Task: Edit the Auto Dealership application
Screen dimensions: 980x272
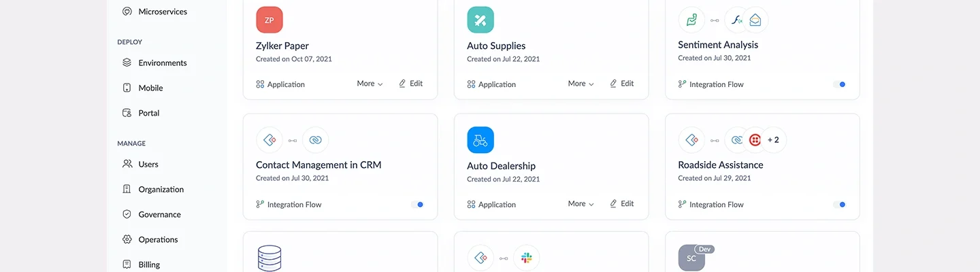Action: [621, 203]
